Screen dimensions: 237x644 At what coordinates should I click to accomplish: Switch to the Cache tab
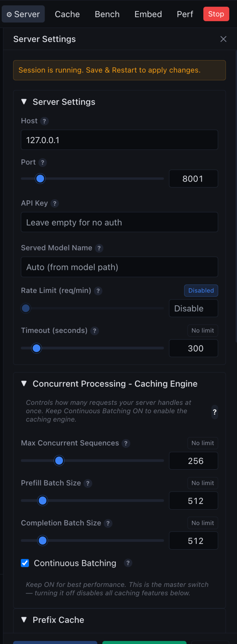(x=67, y=14)
